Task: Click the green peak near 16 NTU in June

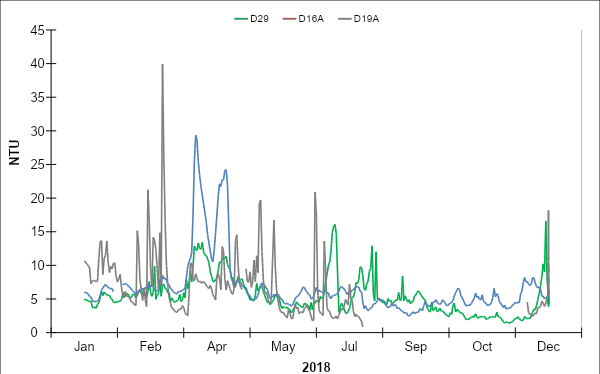Action: (x=335, y=225)
